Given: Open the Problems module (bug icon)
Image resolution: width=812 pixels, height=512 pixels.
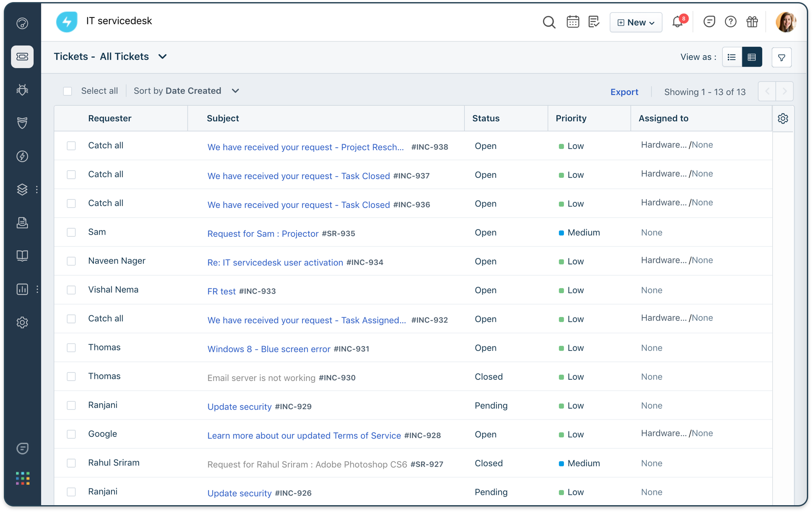Looking at the screenshot, I should [x=22, y=90].
